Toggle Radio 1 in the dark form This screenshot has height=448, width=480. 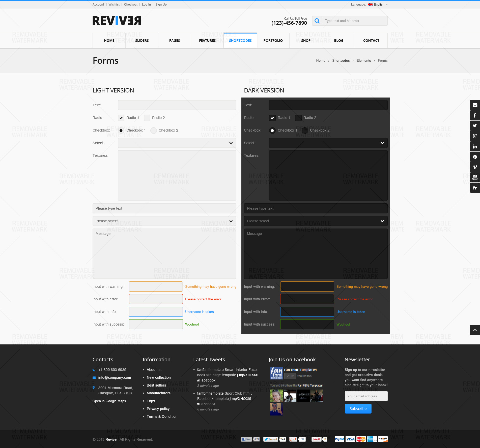coord(272,118)
